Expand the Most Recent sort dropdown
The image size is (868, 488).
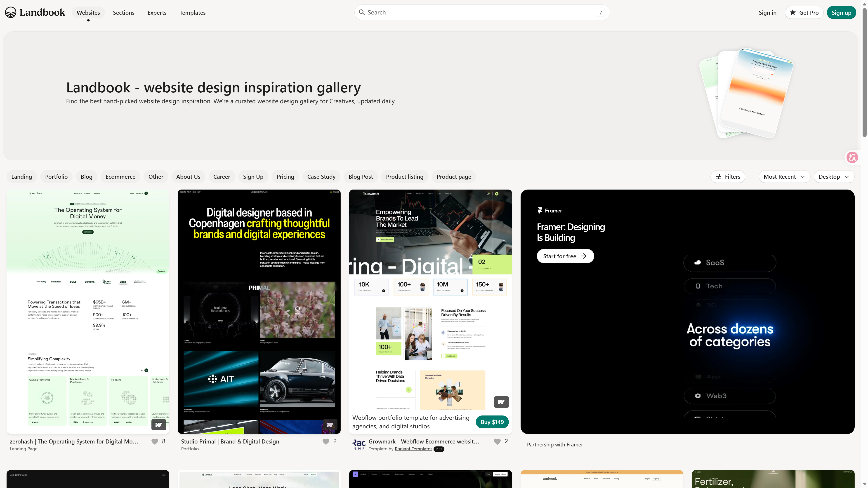click(784, 177)
